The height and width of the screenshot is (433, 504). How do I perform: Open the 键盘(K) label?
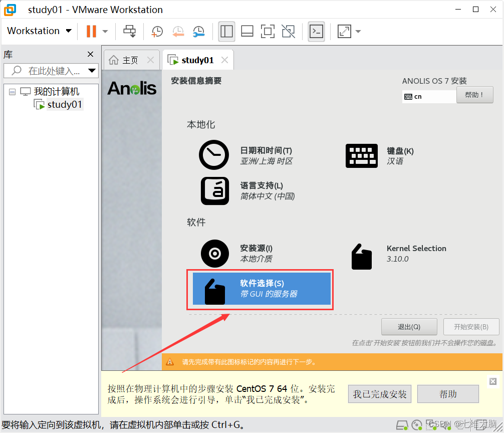click(x=400, y=151)
